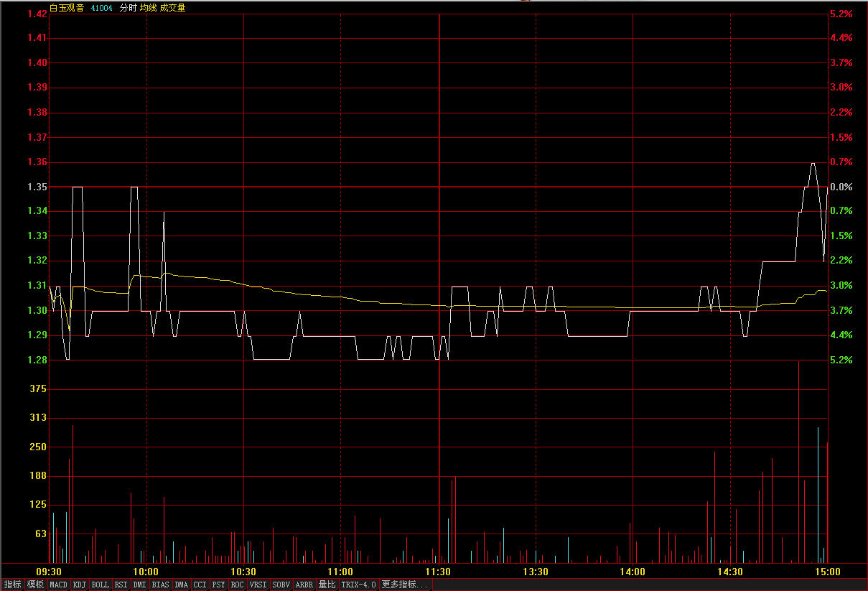Click the 1.30 price axis label

[37, 310]
